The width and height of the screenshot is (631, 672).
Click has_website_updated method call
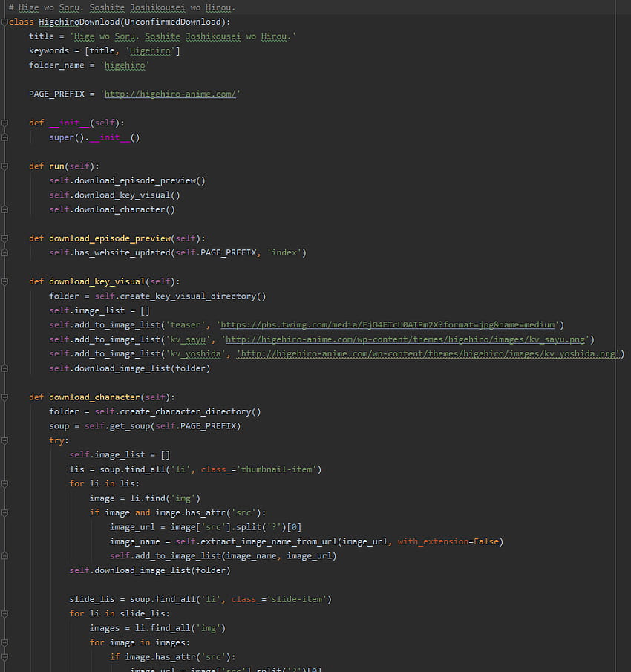pyautogui.click(x=122, y=253)
